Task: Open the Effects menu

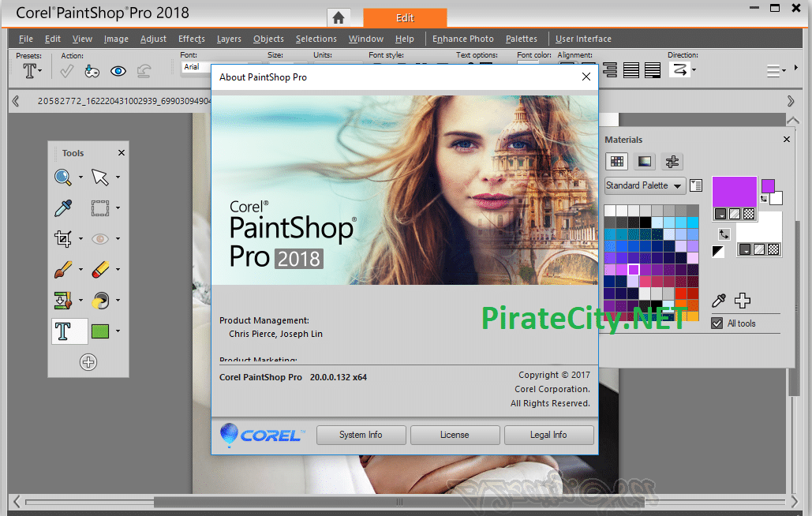Action: point(192,39)
